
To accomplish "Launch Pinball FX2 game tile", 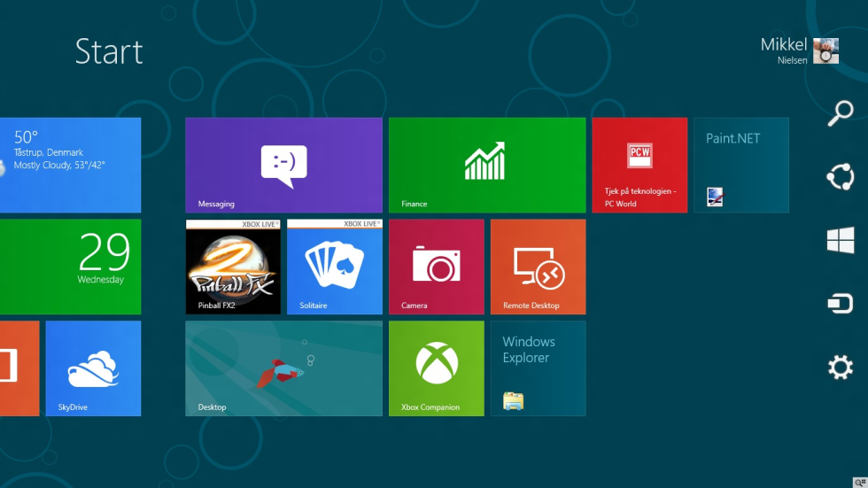I will pyautogui.click(x=233, y=267).
